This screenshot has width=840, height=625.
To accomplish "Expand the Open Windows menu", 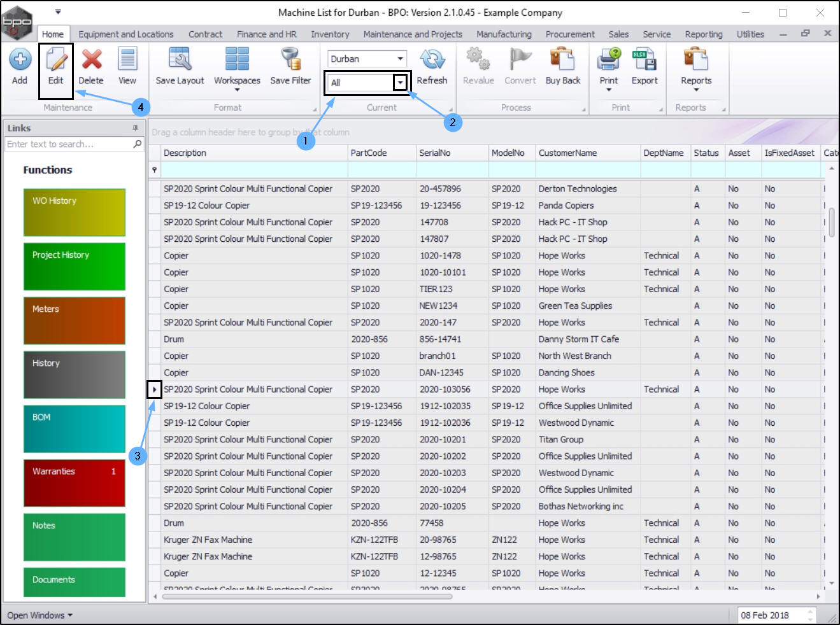I will click(x=40, y=615).
